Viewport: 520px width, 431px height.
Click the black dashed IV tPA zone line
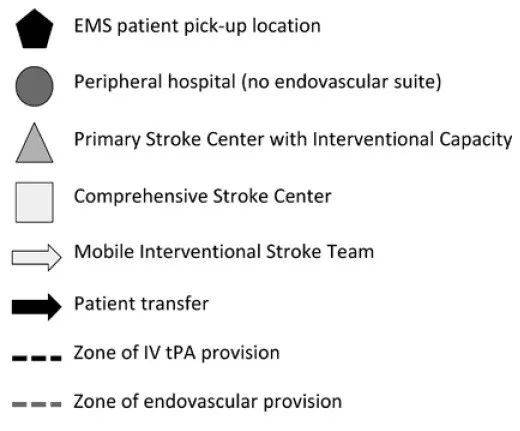(37, 358)
